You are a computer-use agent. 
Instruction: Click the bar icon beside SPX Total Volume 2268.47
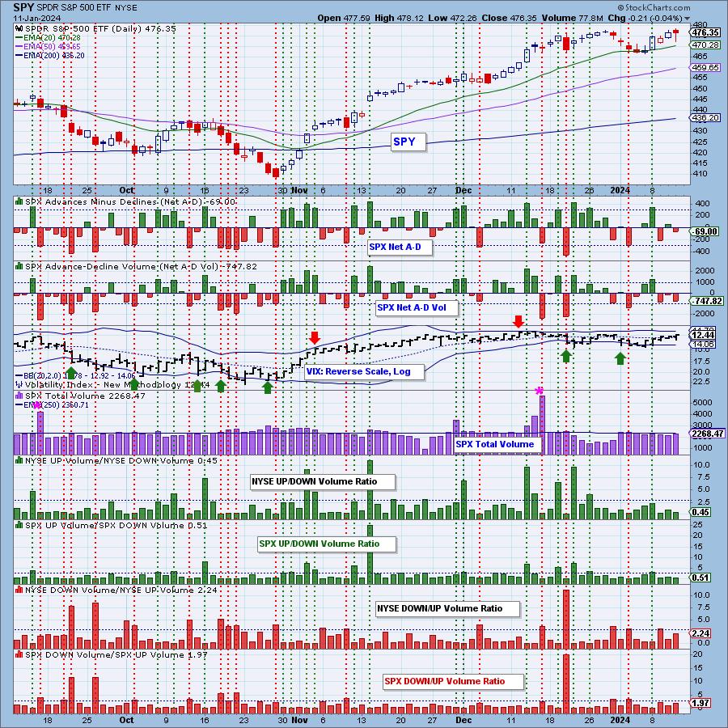tap(19, 396)
